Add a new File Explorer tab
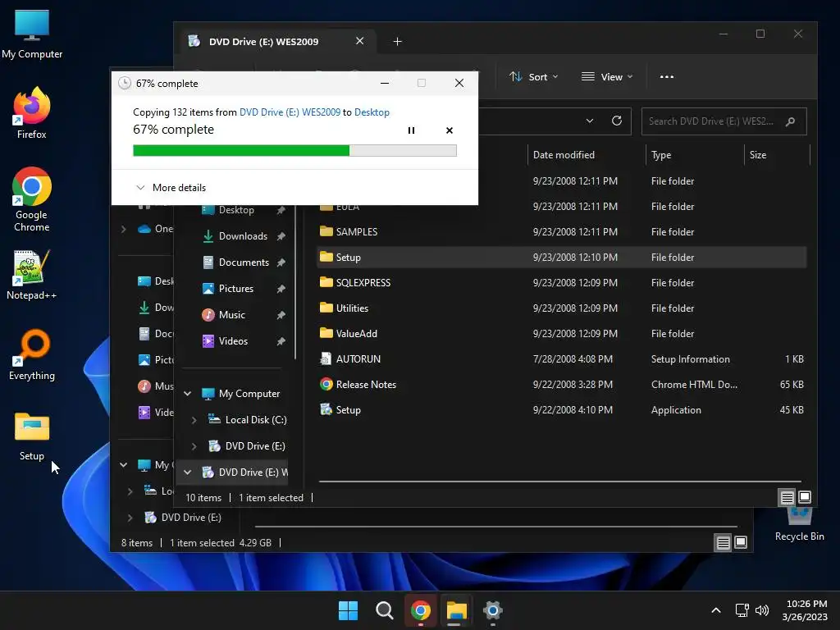The image size is (840, 630). (x=397, y=41)
